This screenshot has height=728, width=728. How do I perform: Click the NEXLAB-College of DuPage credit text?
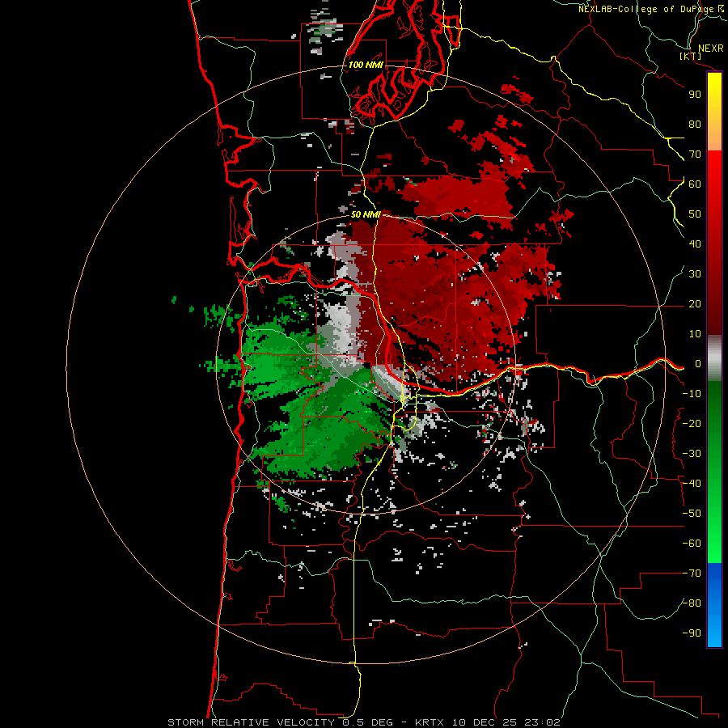[650, 9]
